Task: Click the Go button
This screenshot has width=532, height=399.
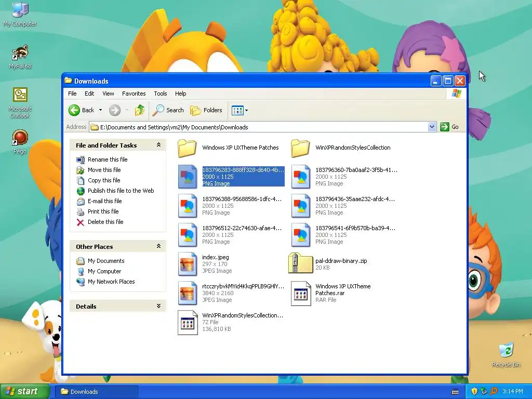Action: tap(449, 127)
